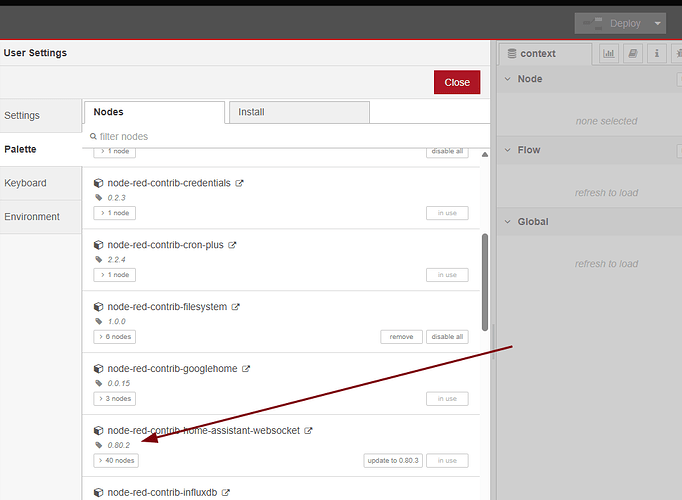The height and width of the screenshot is (500, 682).
Task: Switch to the Install tab
Action: 298,112
